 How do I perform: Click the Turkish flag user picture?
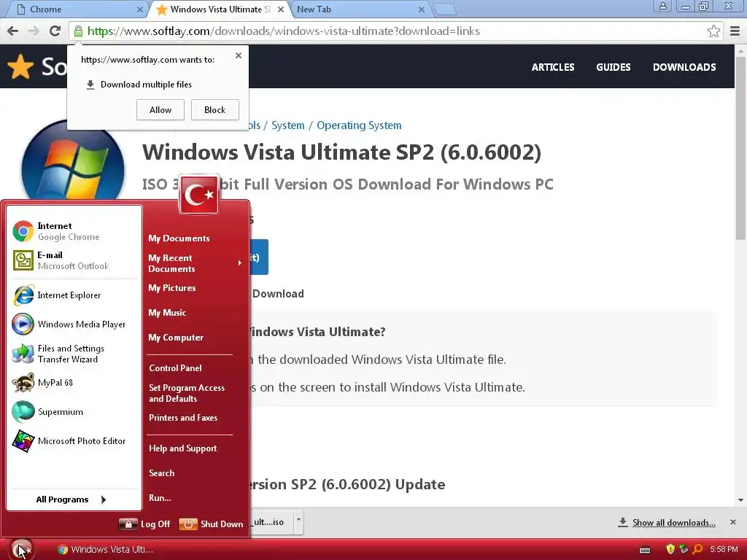point(199,194)
